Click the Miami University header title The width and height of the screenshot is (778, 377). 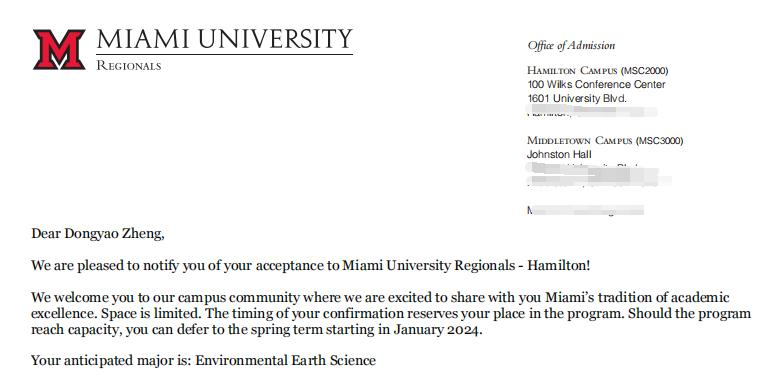coord(224,39)
